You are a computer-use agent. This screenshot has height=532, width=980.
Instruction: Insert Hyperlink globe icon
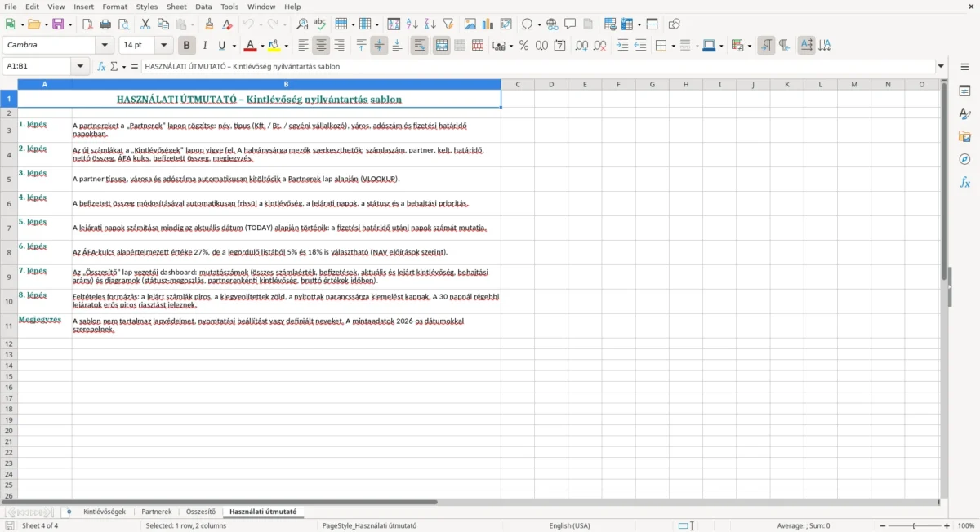click(553, 24)
